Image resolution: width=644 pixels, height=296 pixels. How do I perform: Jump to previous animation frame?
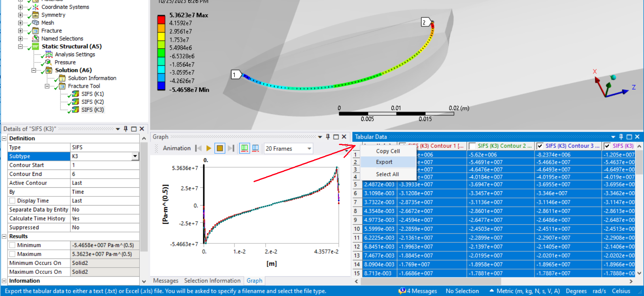coord(198,148)
